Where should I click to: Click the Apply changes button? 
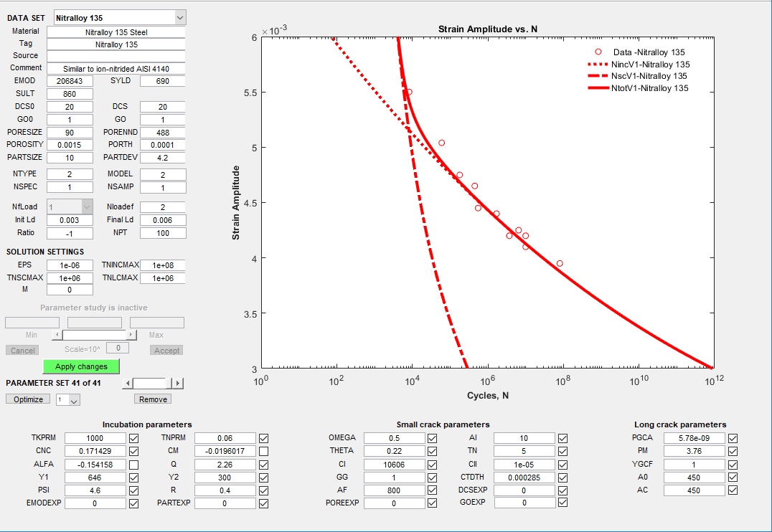pyautogui.click(x=81, y=366)
